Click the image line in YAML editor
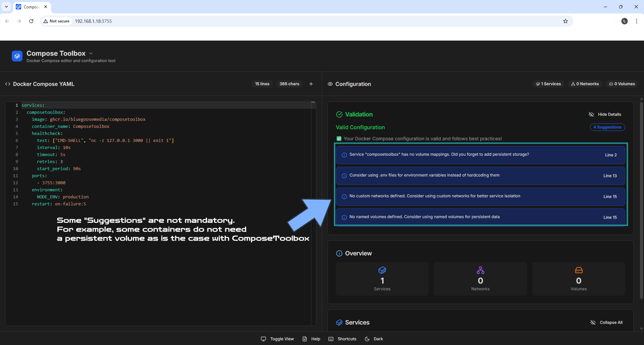644x345 pixels. (89, 119)
